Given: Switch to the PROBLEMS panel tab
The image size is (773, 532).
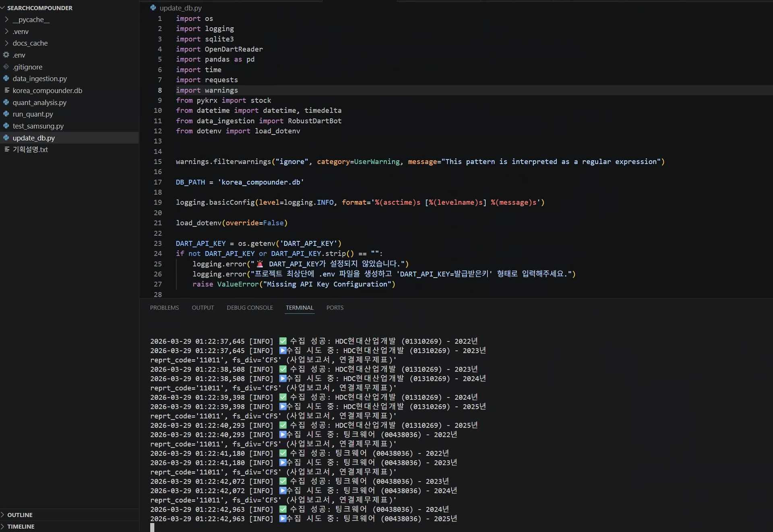Looking at the screenshot, I should coord(164,307).
